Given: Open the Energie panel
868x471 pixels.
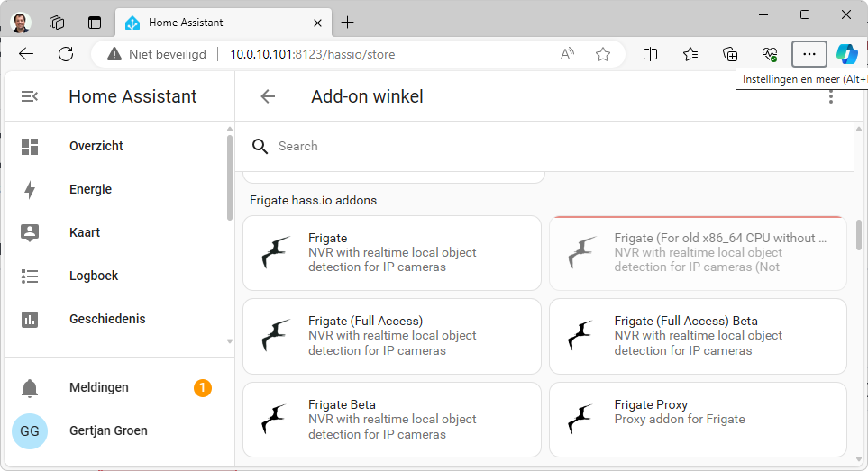Looking at the screenshot, I should point(90,189).
